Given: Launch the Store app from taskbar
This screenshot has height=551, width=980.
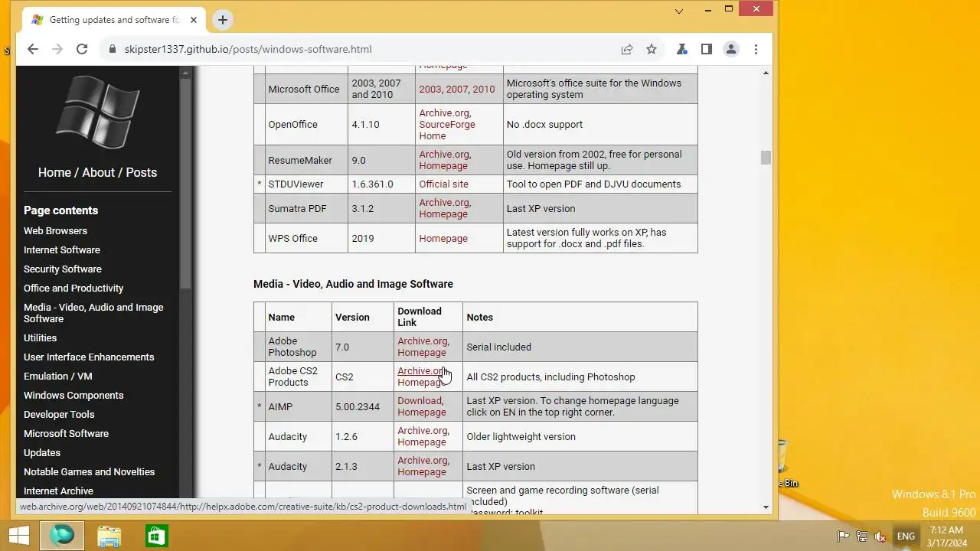Looking at the screenshot, I should pyautogui.click(x=156, y=536).
